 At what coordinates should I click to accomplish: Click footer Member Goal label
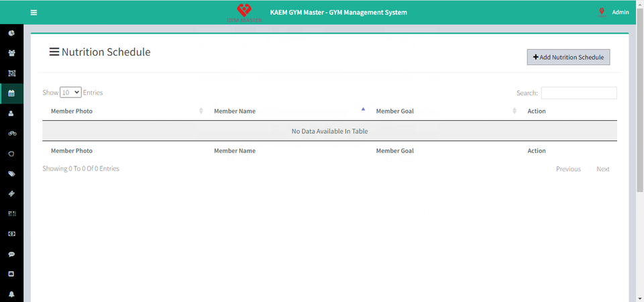(x=394, y=151)
